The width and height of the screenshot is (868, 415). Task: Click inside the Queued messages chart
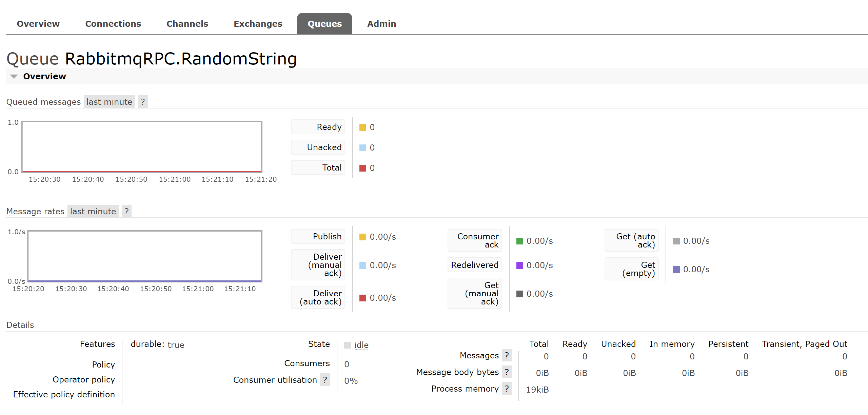click(142, 146)
